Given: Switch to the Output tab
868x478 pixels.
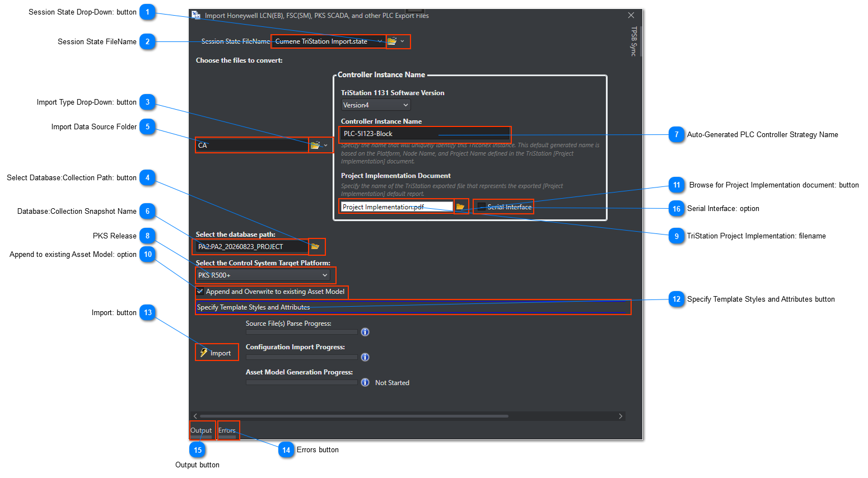Looking at the screenshot, I should pyautogui.click(x=201, y=431).
